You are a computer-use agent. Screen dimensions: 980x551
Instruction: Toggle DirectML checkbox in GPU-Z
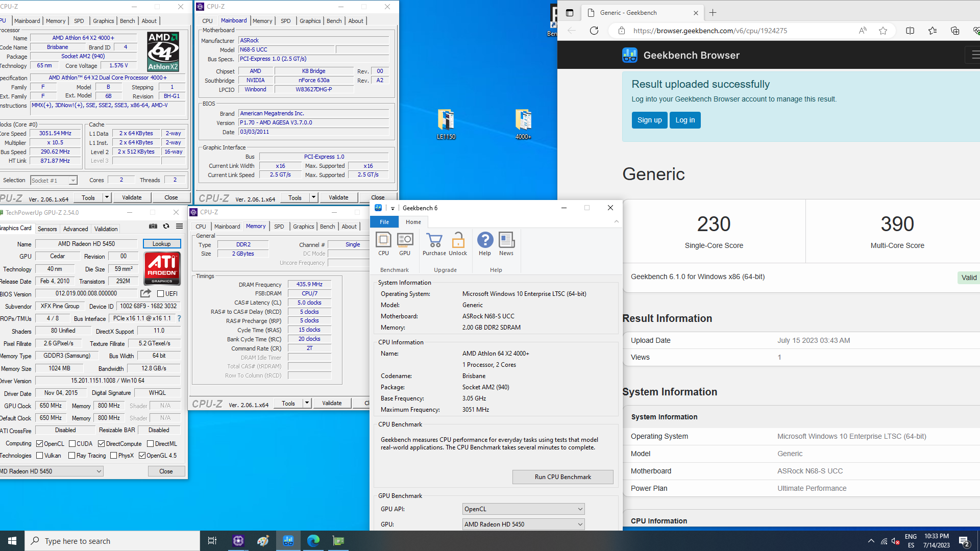(x=150, y=444)
